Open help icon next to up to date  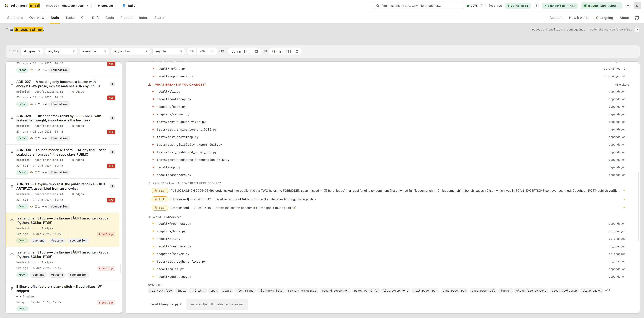pyautogui.click(x=536, y=6)
